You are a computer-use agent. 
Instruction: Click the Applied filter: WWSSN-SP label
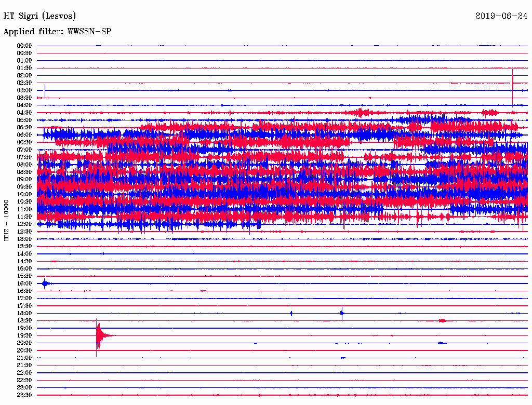tap(57, 32)
